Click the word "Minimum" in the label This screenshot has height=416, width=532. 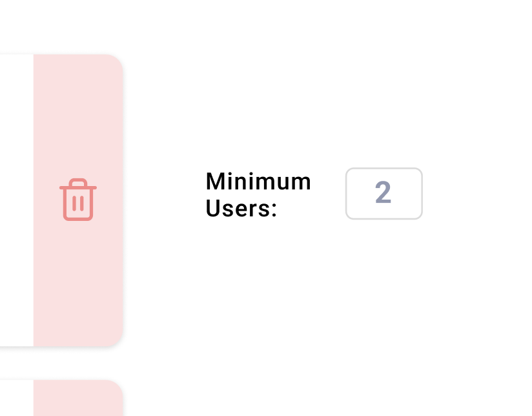pyautogui.click(x=258, y=182)
